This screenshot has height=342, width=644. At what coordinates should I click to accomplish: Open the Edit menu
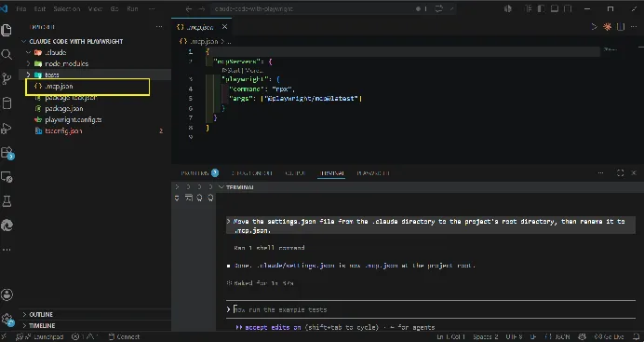40,8
